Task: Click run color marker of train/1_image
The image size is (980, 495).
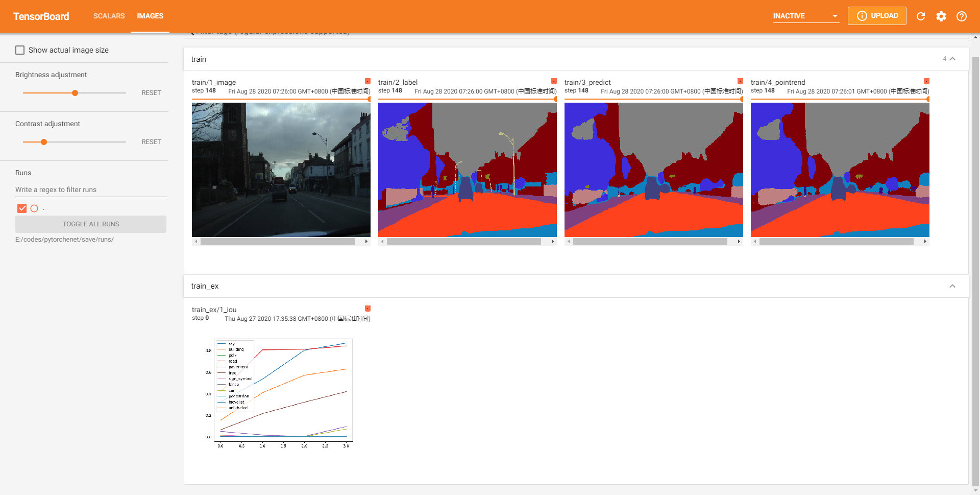Action: (367, 81)
